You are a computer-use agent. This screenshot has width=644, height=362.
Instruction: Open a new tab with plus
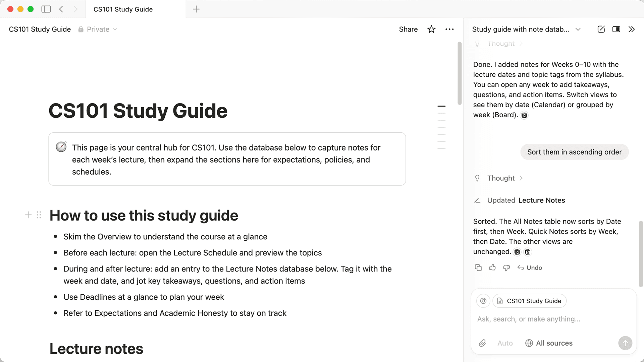coord(196,9)
